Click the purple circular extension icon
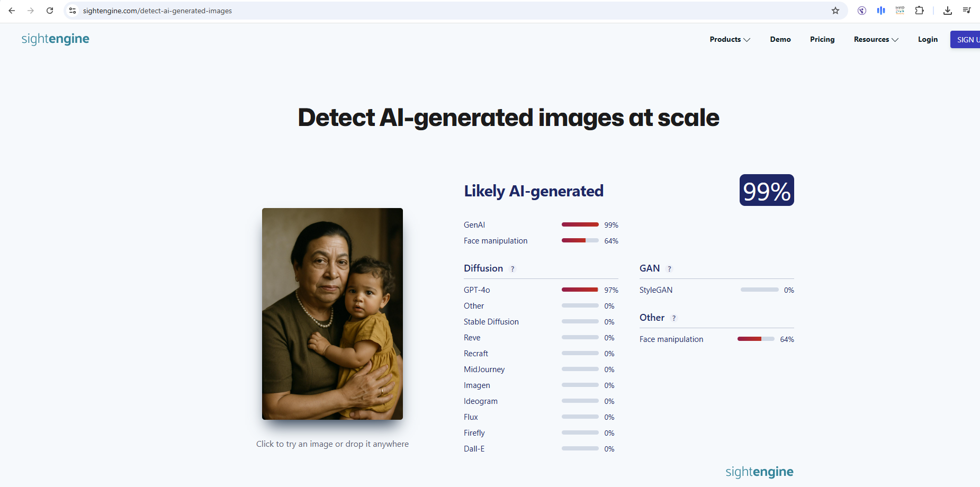Viewport: 980px width, 487px height. point(862,11)
